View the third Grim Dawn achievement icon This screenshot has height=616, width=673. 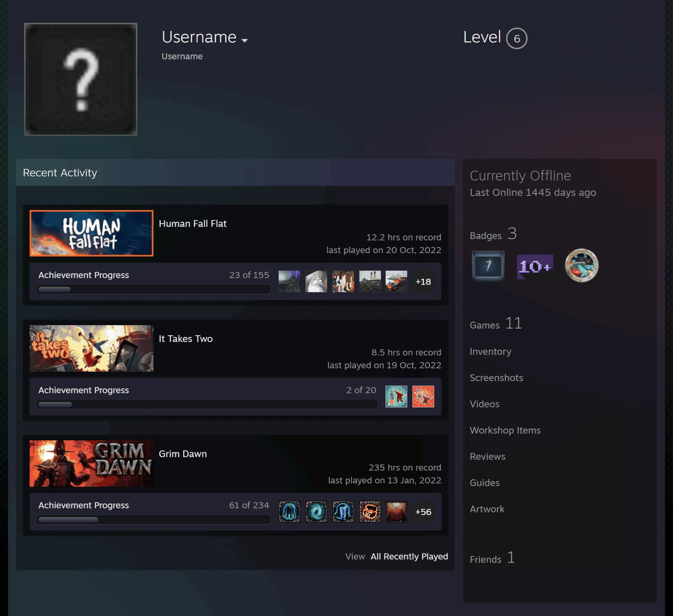click(343, 512)
